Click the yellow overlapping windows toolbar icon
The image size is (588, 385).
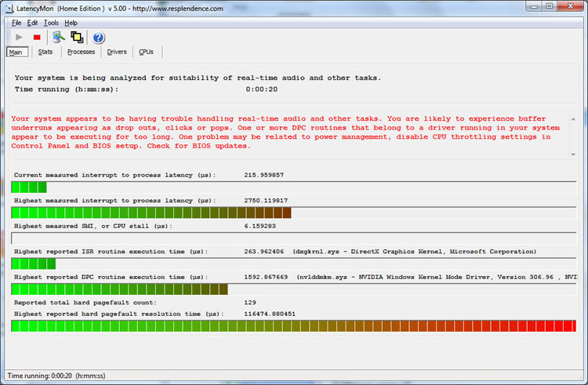77,37
